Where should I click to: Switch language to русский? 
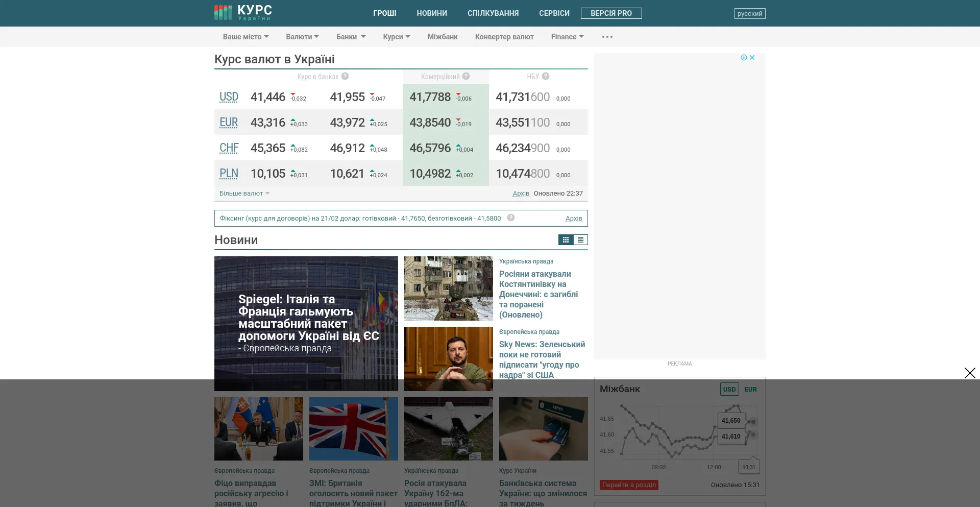[750, 13]
